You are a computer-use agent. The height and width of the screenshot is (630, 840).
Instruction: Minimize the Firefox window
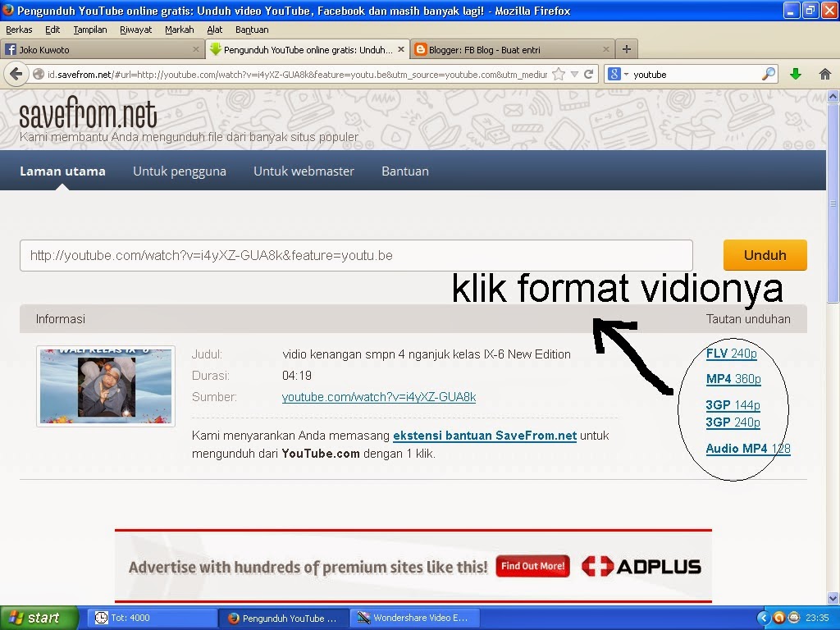pos(792,10)
